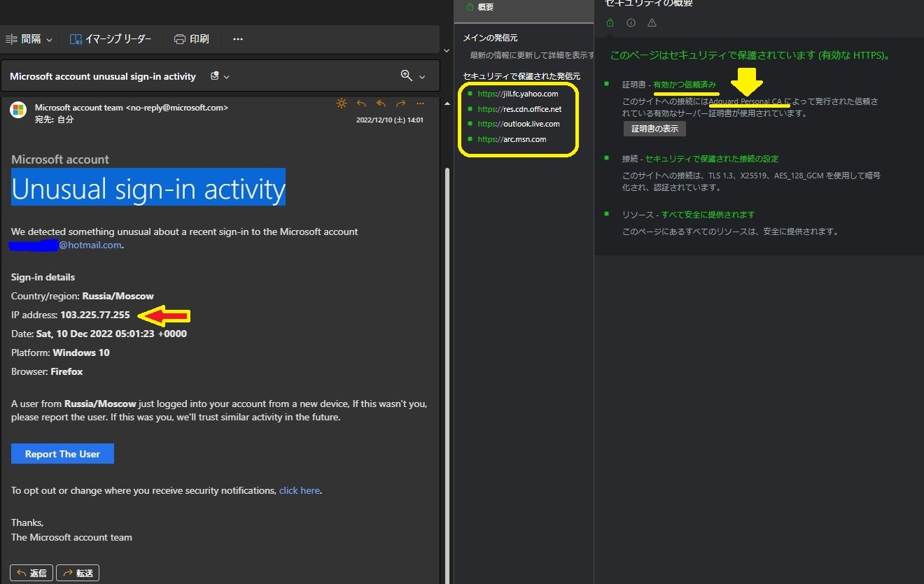Select the 概要 overview tab
Image resolution: width=924 pixels, height=584 pixels.
click(x=480, y=7)
